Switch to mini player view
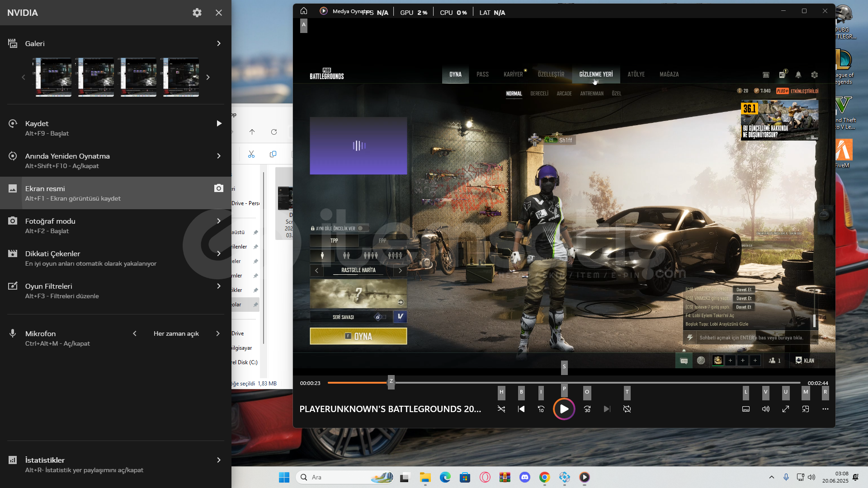 coord(806,409)
